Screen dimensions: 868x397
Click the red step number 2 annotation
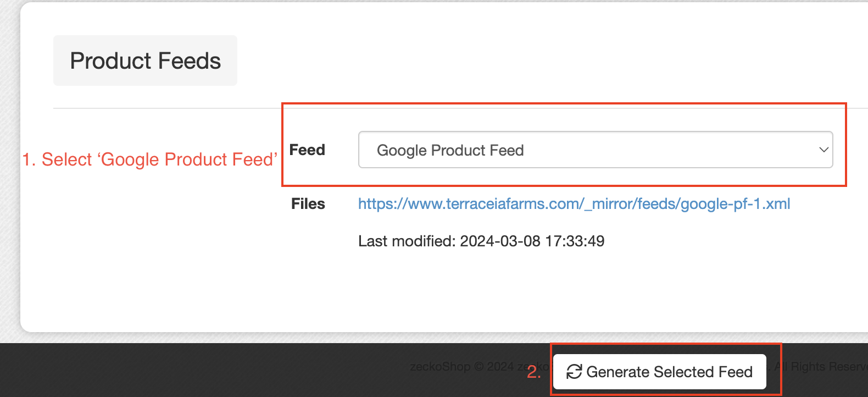pos(533,372)
